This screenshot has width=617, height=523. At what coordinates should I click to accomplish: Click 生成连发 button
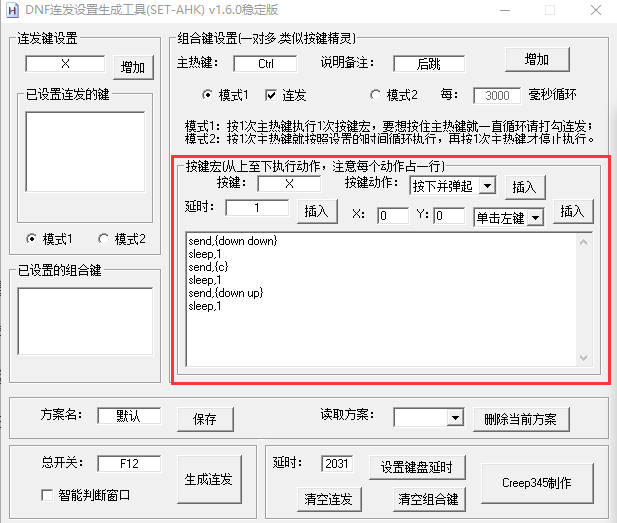209,479
